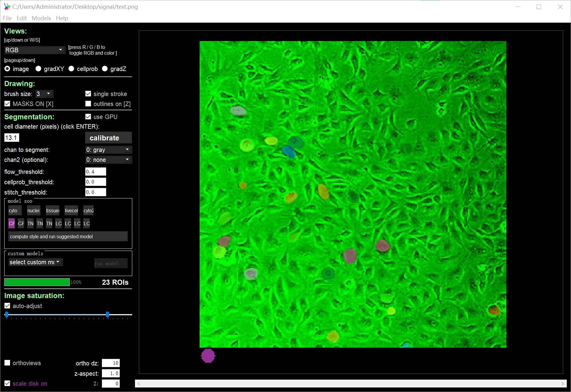Screen dimensions: 571x392
Task: Open the File menu
Action: click(7, 18)
